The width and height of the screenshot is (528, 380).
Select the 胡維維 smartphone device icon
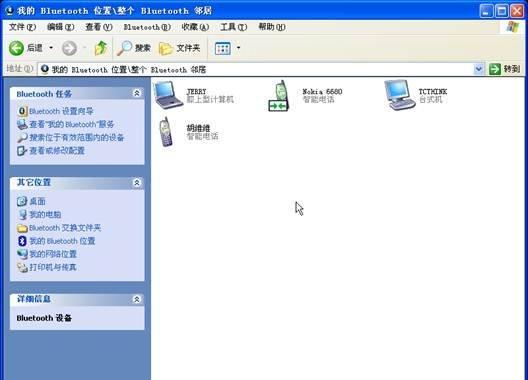(166, 132)
